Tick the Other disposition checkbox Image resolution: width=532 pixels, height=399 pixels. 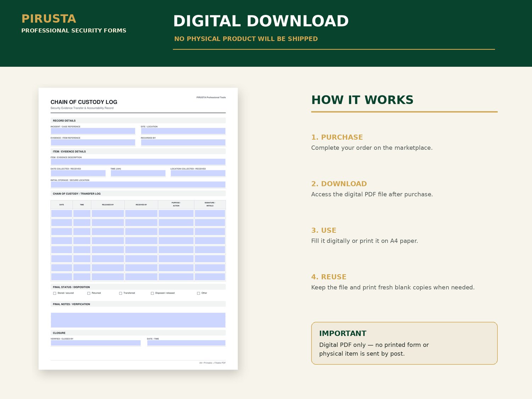tap(198, 293)
